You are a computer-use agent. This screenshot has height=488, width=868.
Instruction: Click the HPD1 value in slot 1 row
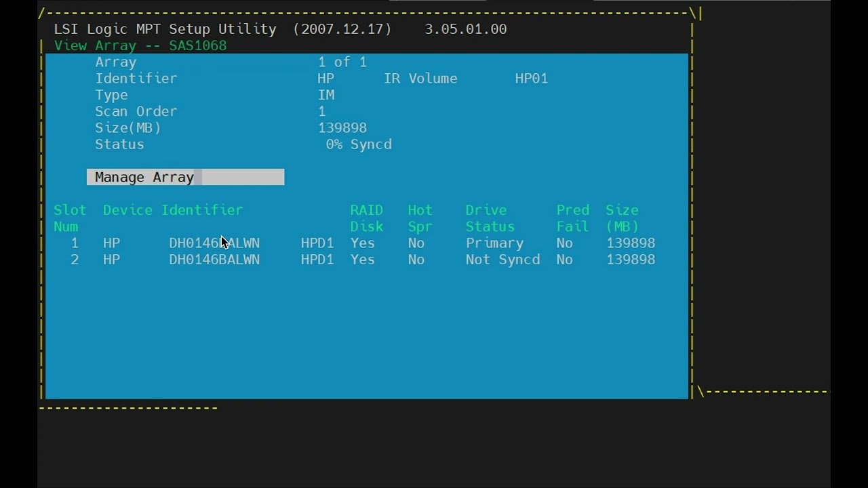pos(317,243)
